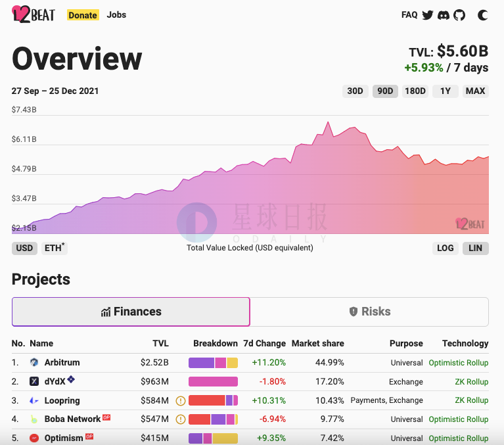
Task: Click the chart icon on Finances tab
Action: click(x=106, y=312)
